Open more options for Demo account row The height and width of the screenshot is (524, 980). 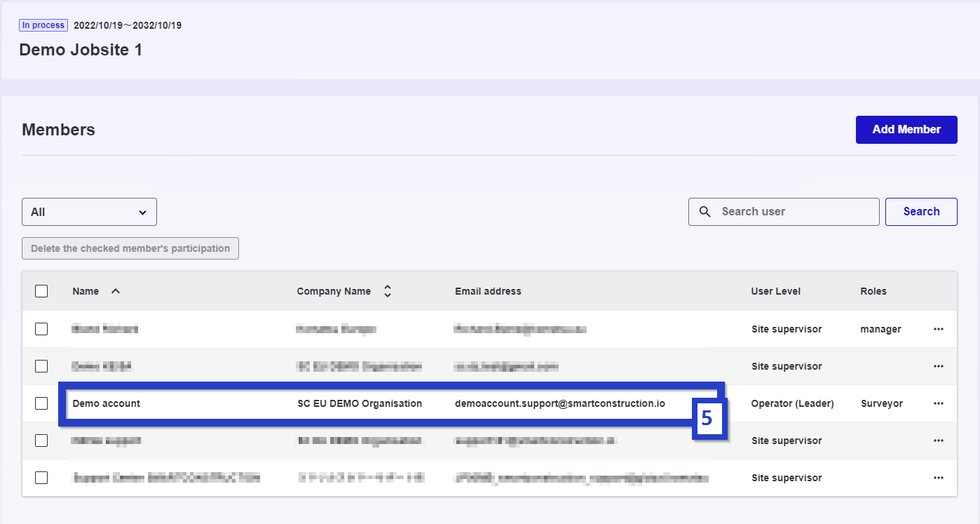coord(938,403)
